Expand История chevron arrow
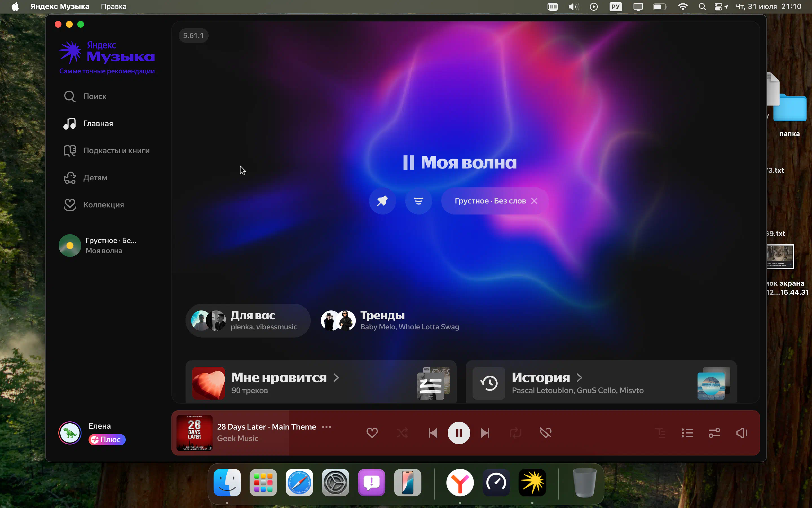This screenshot has width=812, height=508. [579, 378]
